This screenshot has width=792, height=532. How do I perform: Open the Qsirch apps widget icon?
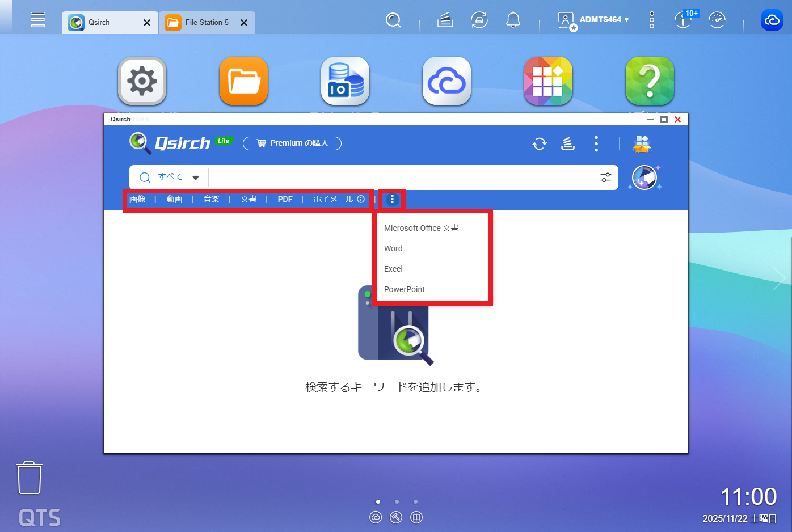click(x=642, y=144)
